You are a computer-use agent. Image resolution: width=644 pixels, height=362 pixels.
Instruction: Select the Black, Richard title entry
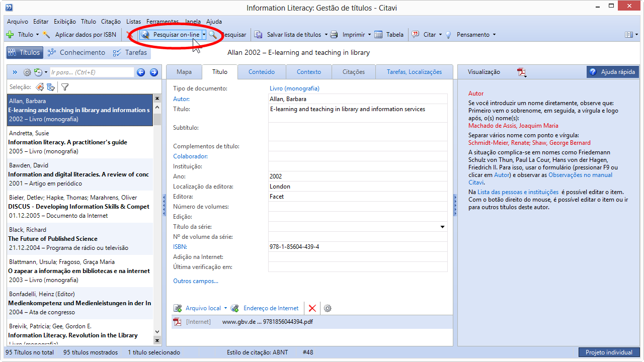(x=80, y=239)
